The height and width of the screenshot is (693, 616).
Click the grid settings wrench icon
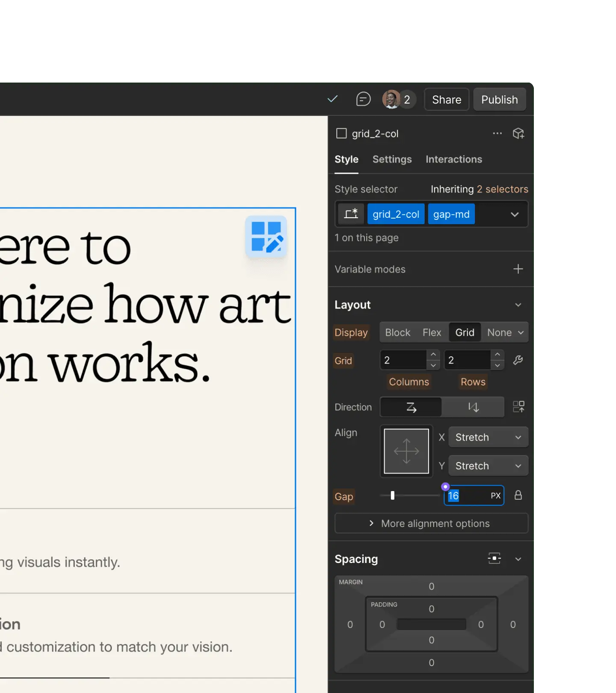(518, 360)
